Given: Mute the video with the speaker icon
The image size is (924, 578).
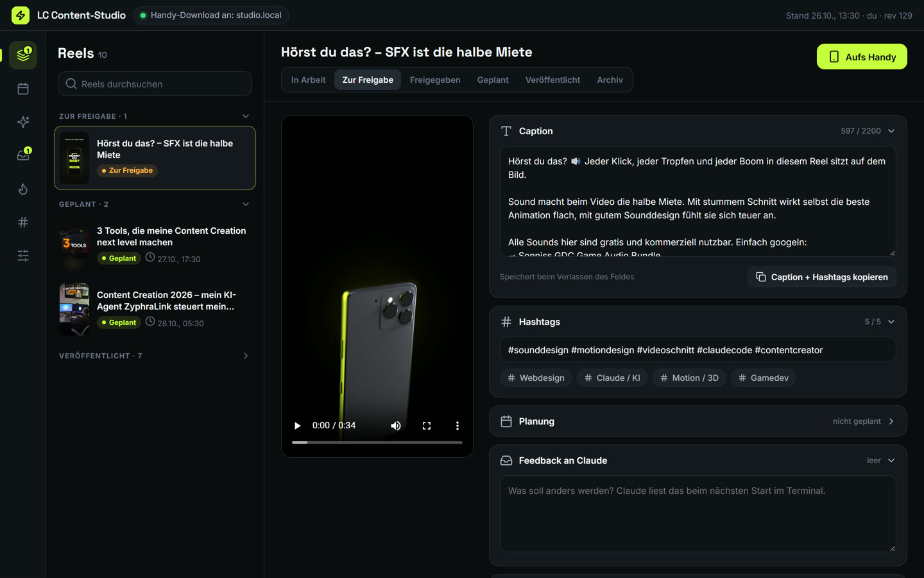Looking at the screenshot, I should click(396, 426).
